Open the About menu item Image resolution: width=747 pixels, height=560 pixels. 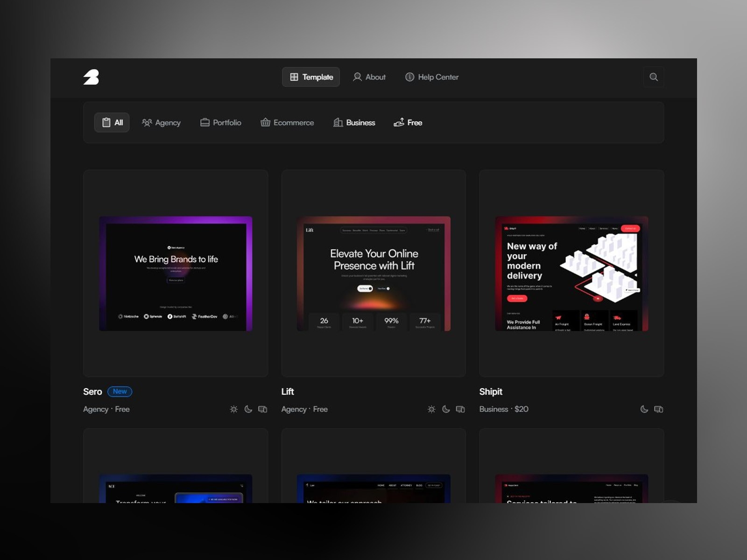pos(369,77)
